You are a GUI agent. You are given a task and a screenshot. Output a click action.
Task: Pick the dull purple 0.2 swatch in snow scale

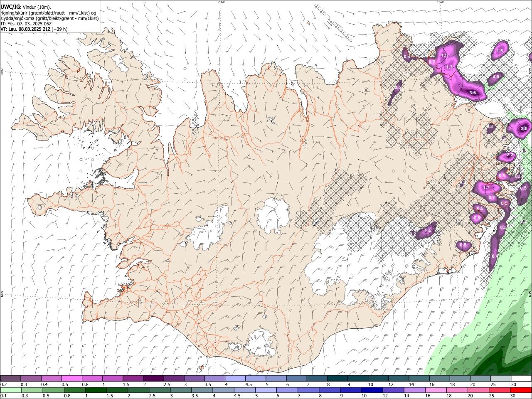tap(11, 379)
